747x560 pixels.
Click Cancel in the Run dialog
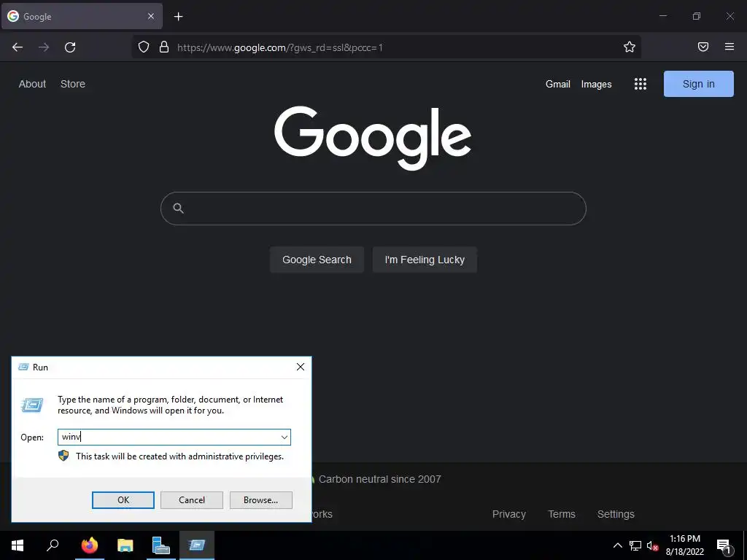(192, 500)
